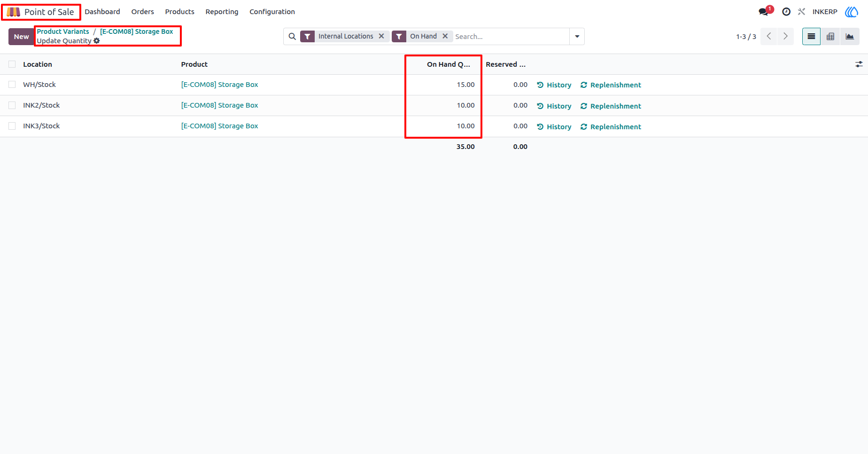The width and height of the screenshot is (868, 454).
Task: Open the Configuration menu
Action: click(272, 12)
